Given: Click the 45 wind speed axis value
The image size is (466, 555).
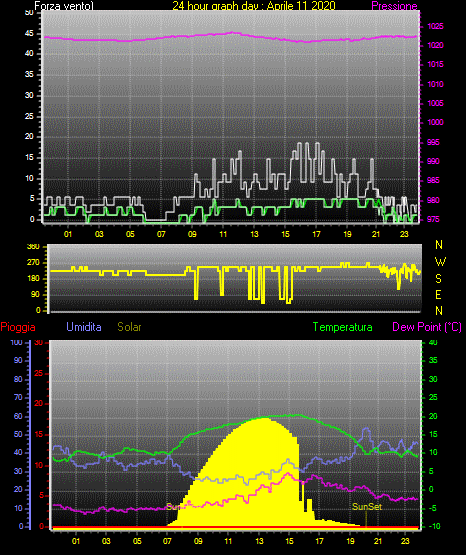Looking at the screenshot, I should pyautogui.click(x=29, y=34).
